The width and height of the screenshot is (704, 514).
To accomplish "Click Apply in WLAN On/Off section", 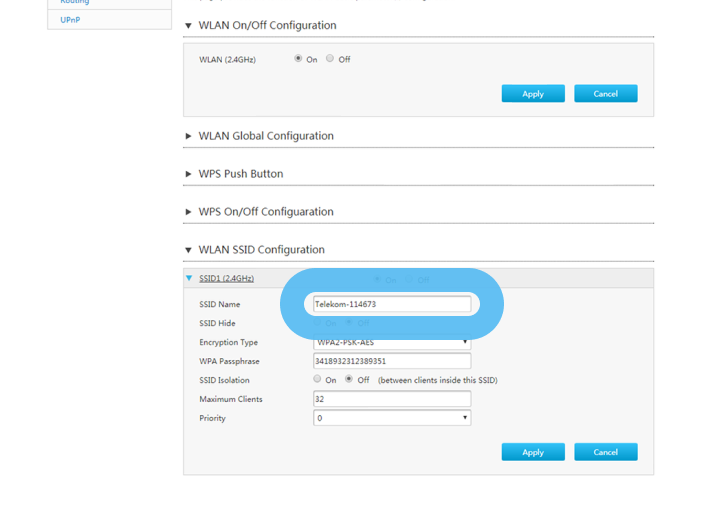I will point(533,94).
